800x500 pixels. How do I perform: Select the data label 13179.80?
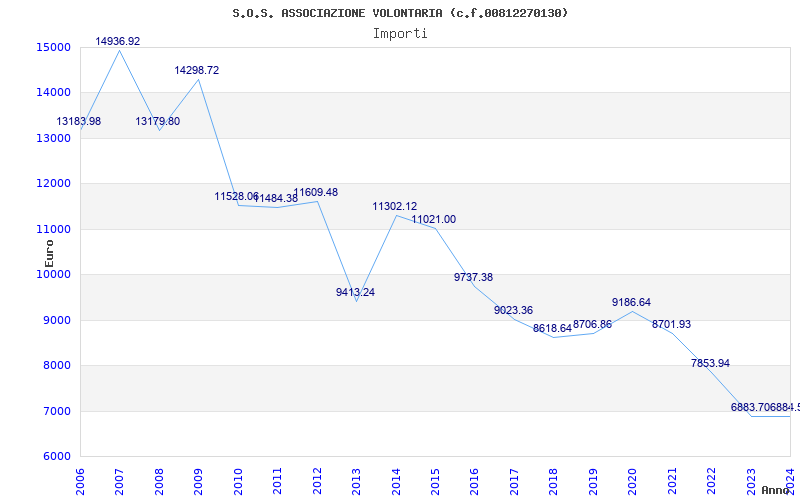158,121
